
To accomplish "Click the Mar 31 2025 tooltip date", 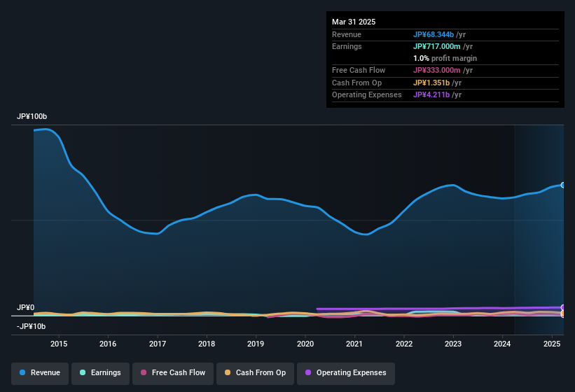I will [354, 22].
